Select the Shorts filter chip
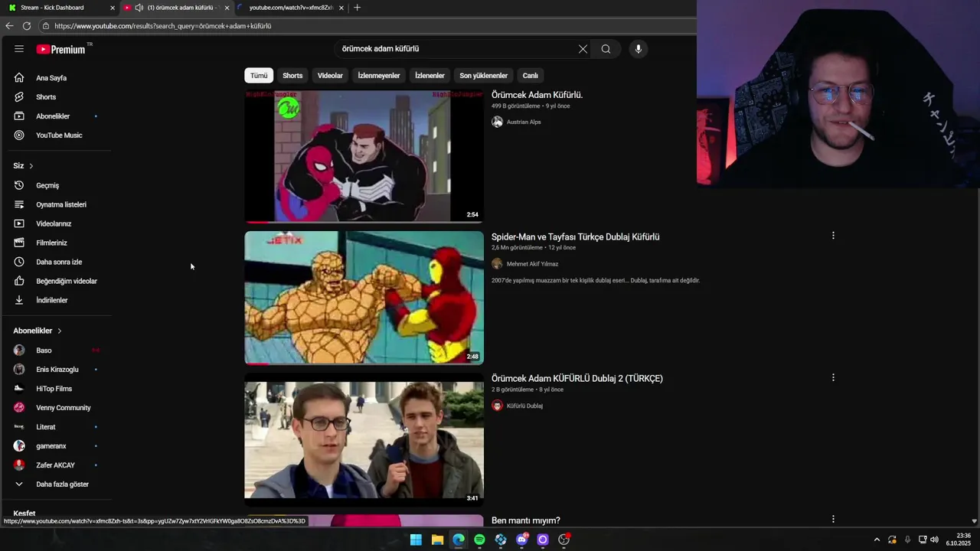Viewport: 980px width, 551px height. point(292,76)
